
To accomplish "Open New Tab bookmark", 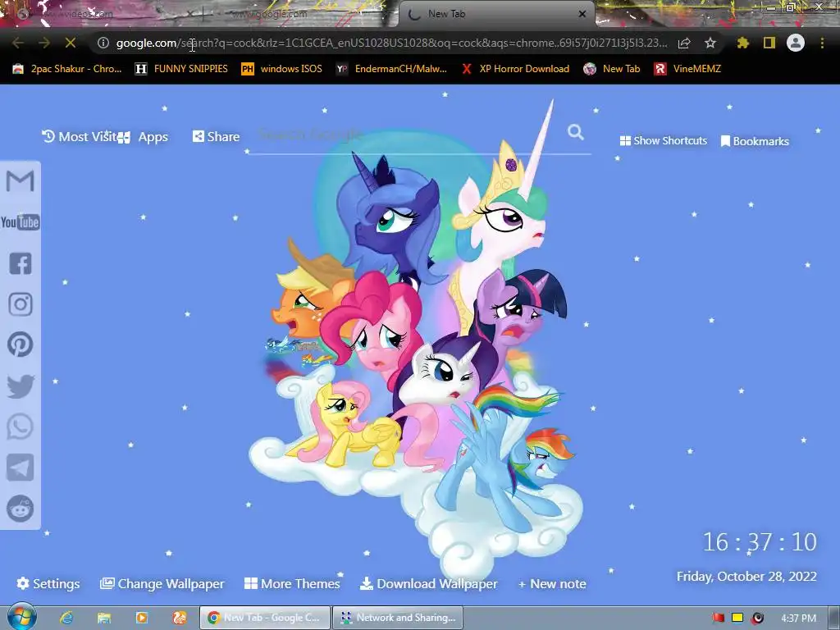I will [x=612, y=69].
